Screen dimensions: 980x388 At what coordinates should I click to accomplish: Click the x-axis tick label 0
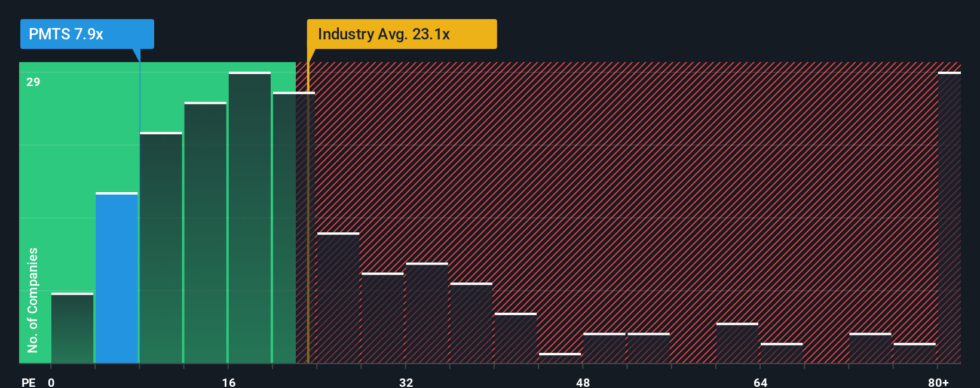coord(51,382)
